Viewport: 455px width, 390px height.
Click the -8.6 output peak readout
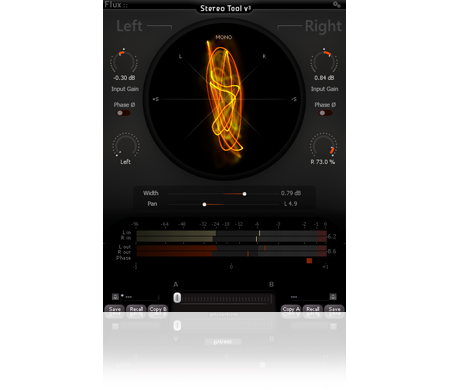point(332,251)
